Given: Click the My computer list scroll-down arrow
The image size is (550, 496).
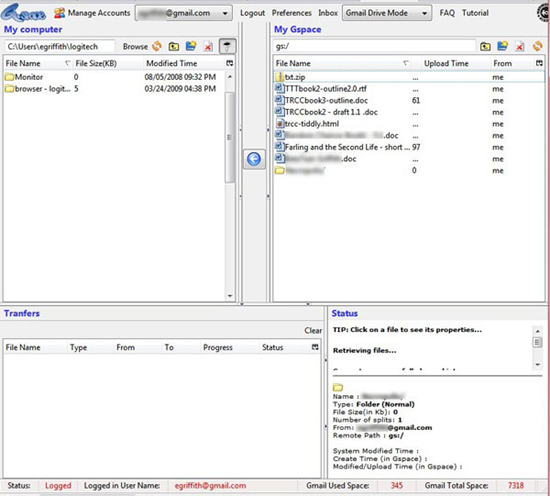Looking at the screenshot, I should click(230, 296).
